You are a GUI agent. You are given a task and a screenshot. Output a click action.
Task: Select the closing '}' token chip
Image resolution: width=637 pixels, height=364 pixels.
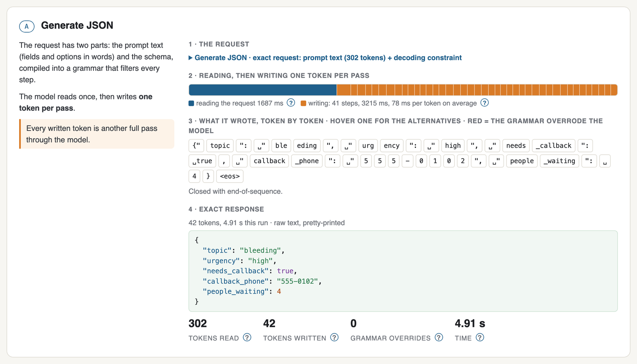(208, 176)
